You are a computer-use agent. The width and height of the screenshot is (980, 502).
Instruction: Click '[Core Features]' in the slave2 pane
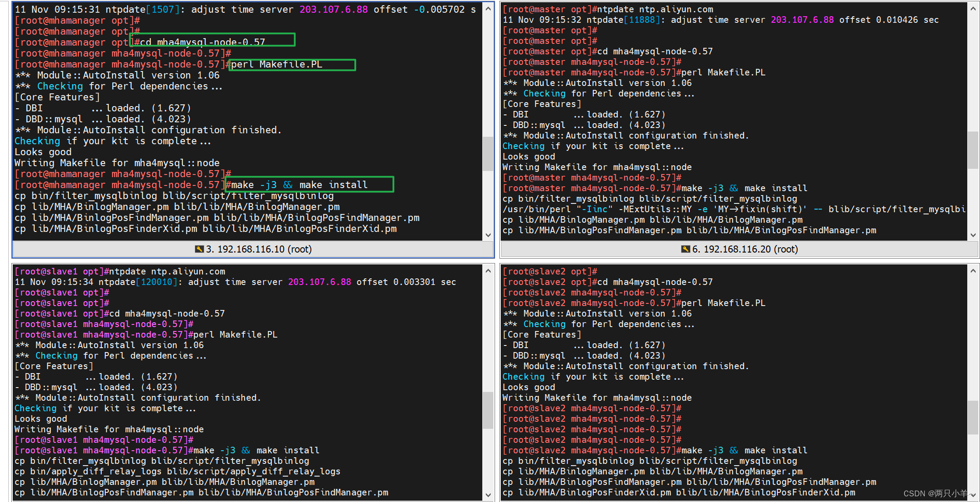(x=542, y=335)
